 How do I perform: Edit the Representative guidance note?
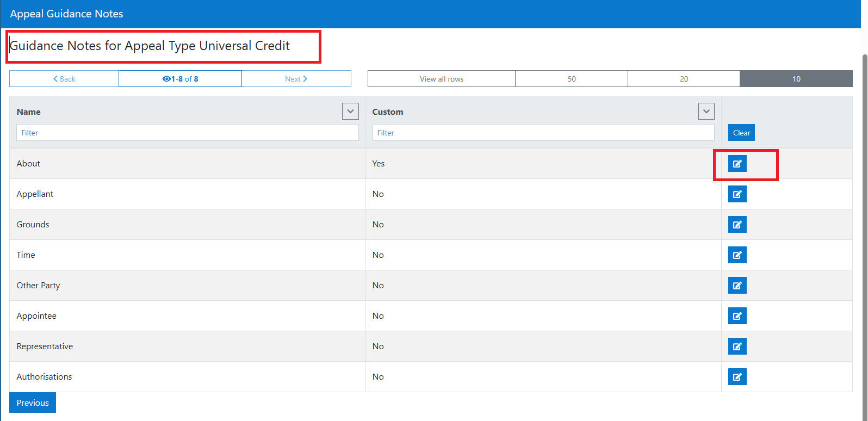737,346
